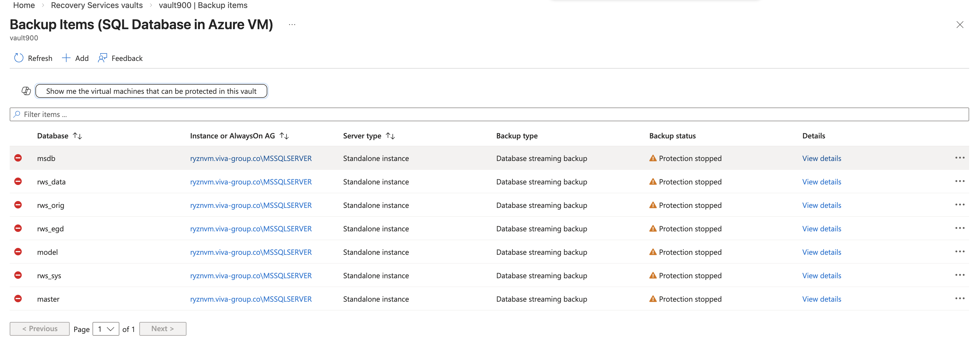Open the rws_sys instance server link
The height and width of the screenshot is (350, 980).
pyautogui.click(x=251, y=275)
